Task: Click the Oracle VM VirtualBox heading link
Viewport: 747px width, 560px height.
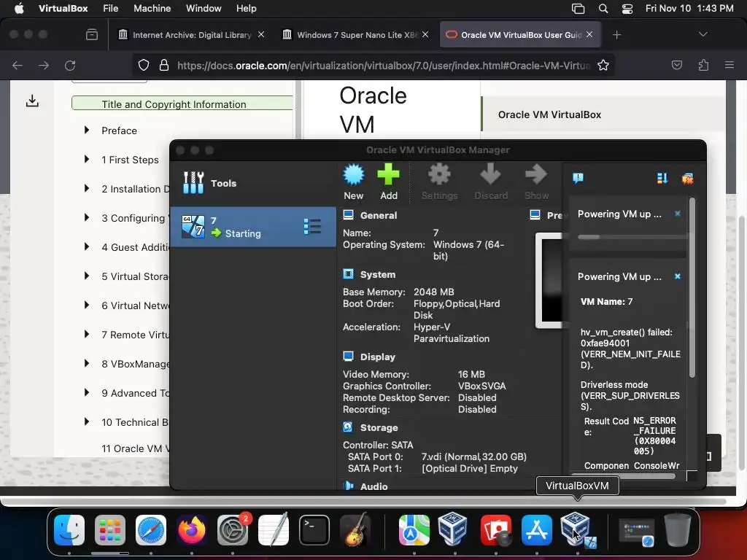Action: point(549,114)
